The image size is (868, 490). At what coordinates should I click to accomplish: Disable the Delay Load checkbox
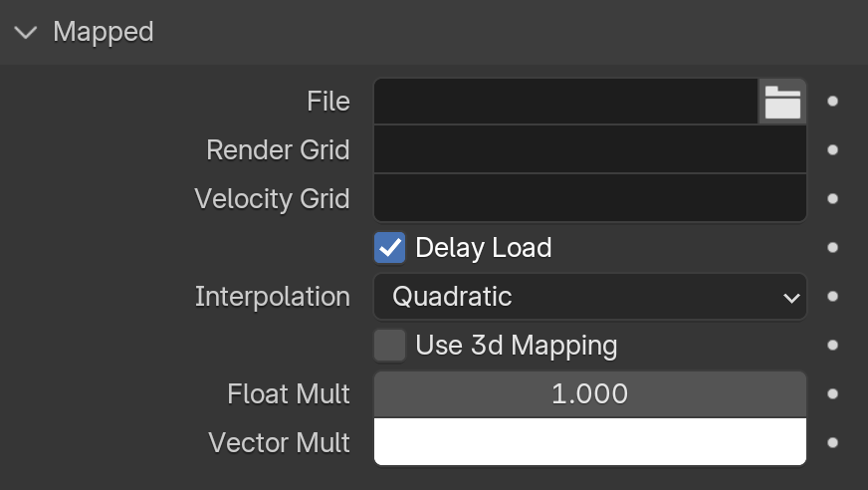(x=390, y=248)
